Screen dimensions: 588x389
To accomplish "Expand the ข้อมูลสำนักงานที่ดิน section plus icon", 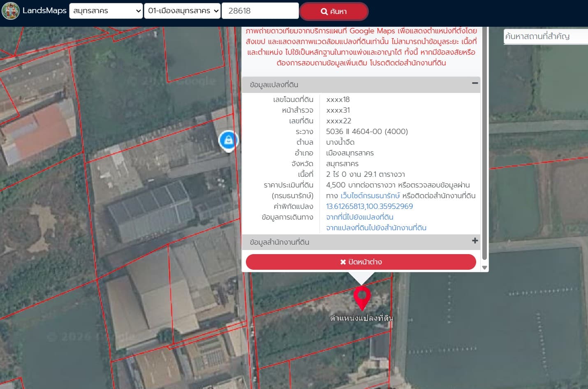I will click(475, 241).
